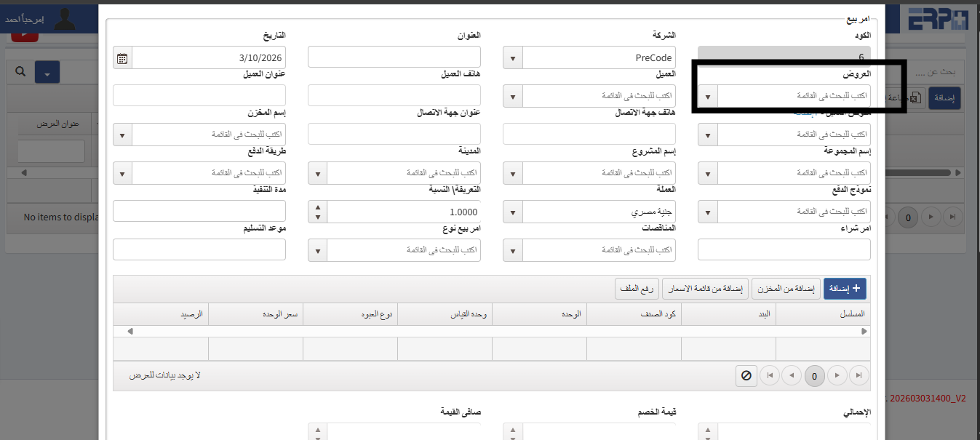Jump to first page with the skip-back icon
Image resolution: width=980 pixels, height=440 pixels.
(x=770, y=375)
